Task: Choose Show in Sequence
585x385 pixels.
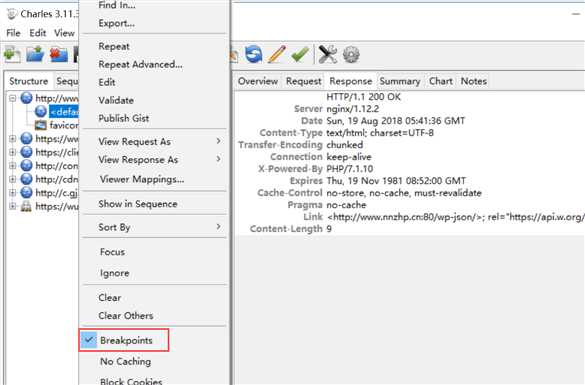Action: point(138,204)
